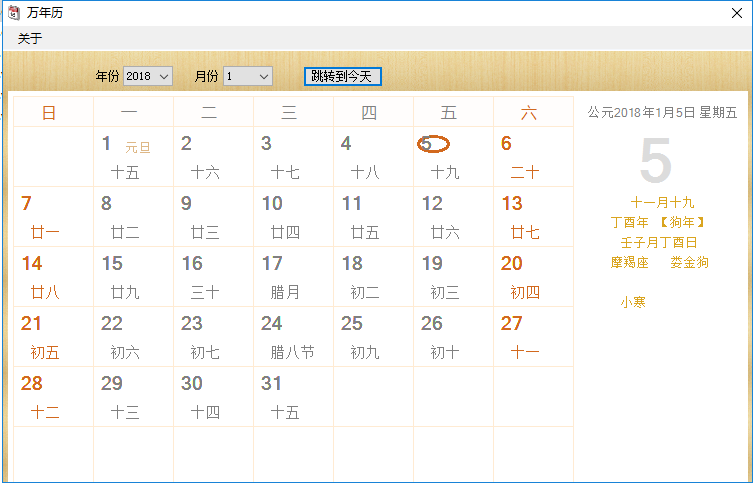
Task: Click the 一 Monday column header
Action: 133,112
